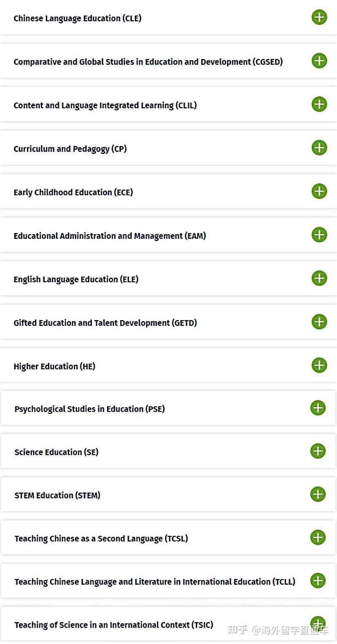Select the Gifted Education and Talent Development title
The width and height of the screenshot is (337, 644).
[x=105, y=323]
